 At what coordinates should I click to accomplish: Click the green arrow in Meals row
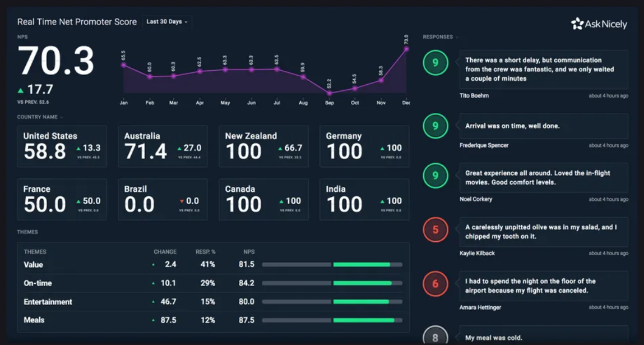click(154, 320)
